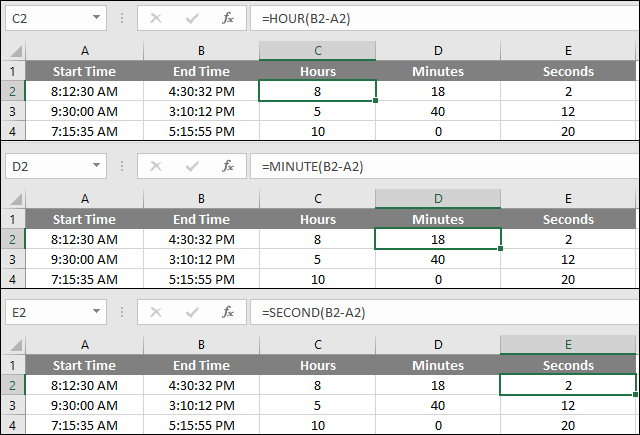Select Seconds cell '20' in the HOUR sheet
The image size is (640, 435).
coord(568,131)
